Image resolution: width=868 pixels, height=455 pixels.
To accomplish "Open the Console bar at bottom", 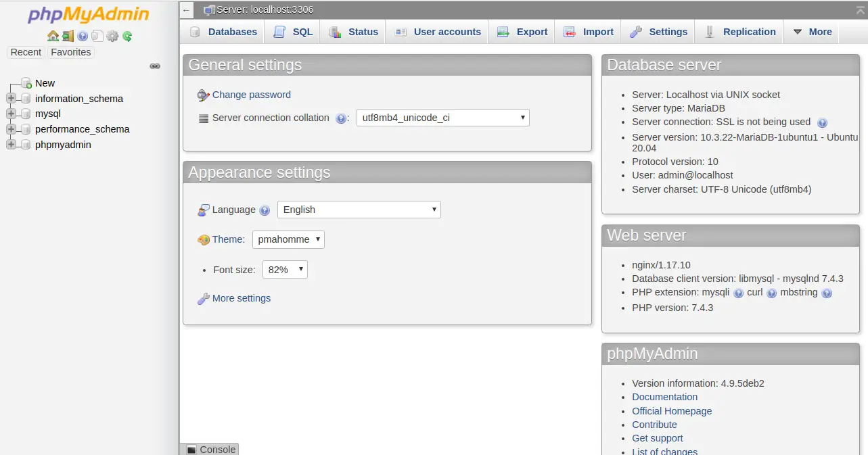I will (210, 450).
